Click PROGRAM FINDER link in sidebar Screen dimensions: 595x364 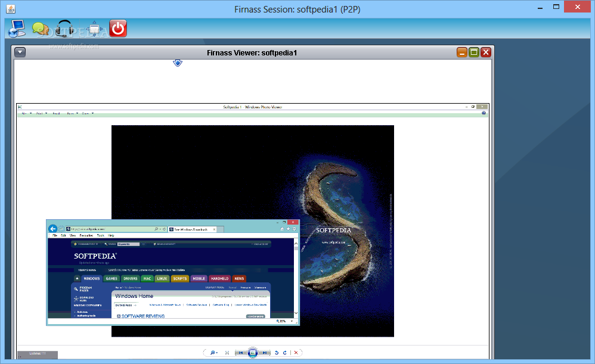[86, 289]
